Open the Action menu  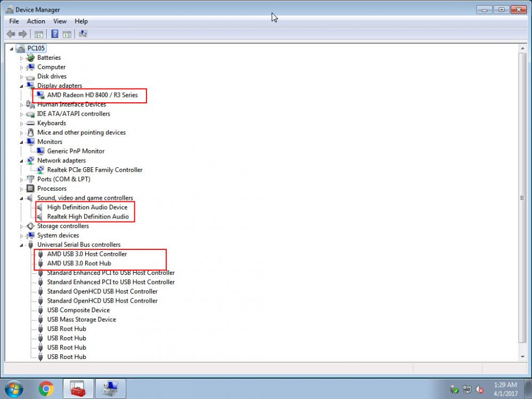[x=36, y=21]
